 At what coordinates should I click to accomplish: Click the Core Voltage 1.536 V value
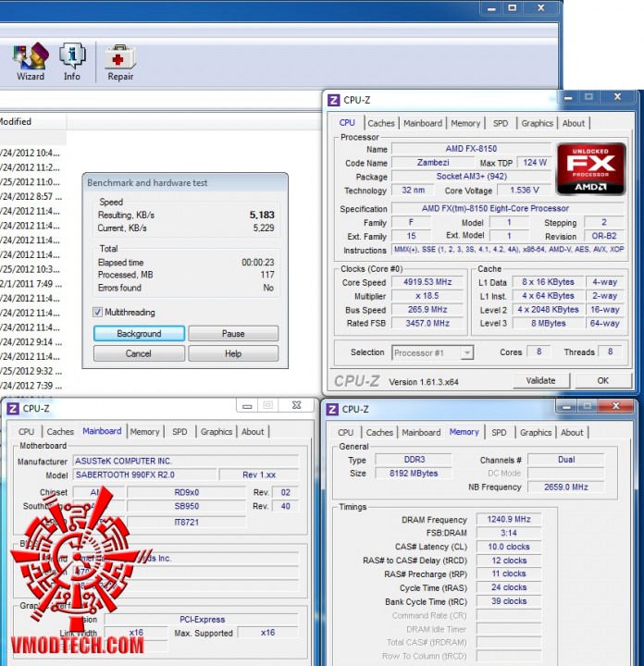525,191
